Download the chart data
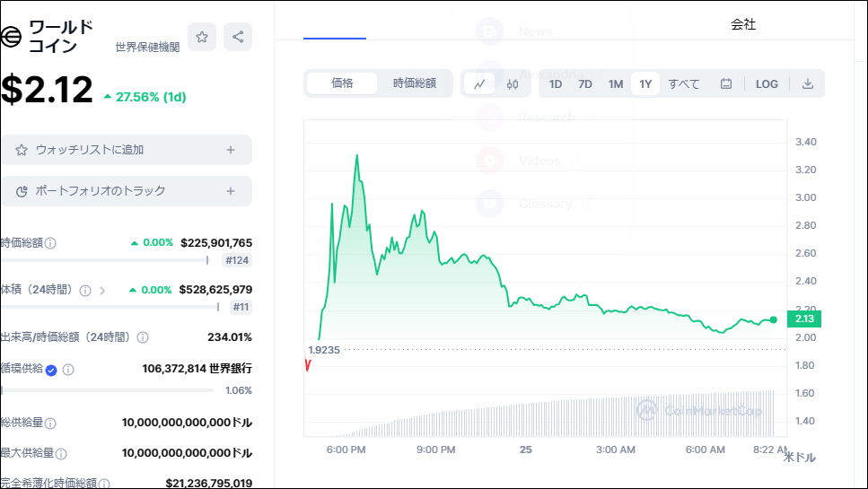Image resolution: width=868 pixels, height=489 pixels. [808, 84]
